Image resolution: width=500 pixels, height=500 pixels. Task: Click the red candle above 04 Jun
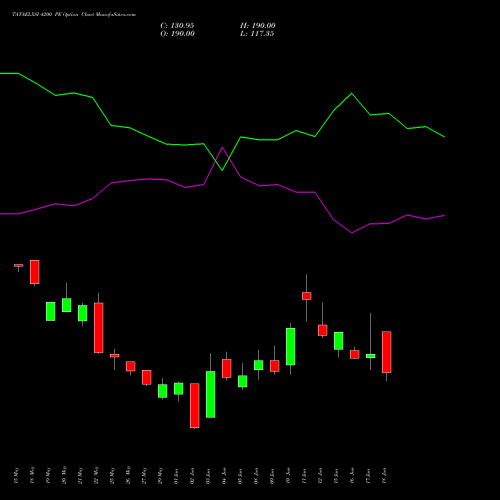pos(227,368)
